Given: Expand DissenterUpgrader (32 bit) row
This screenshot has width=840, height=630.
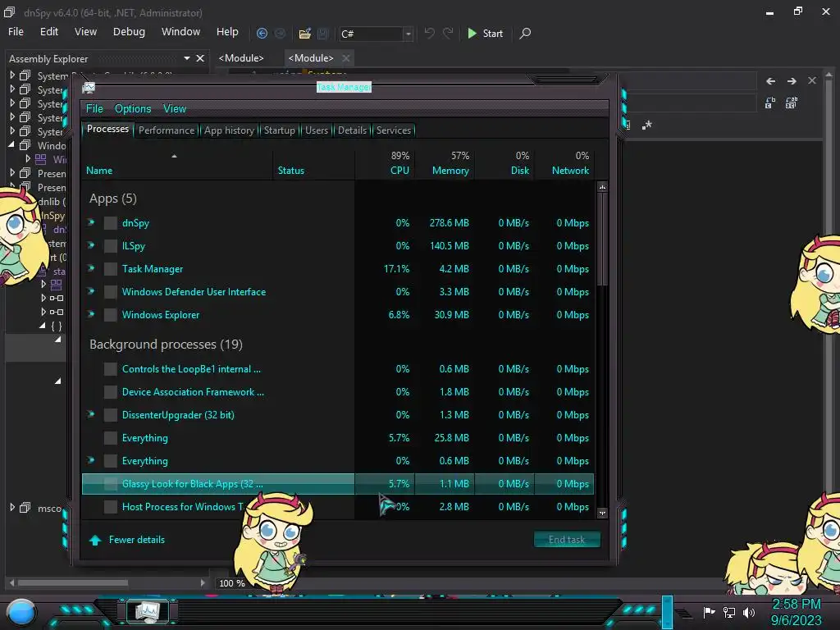Looking at the screenshot, I should (x=91, y=414).
